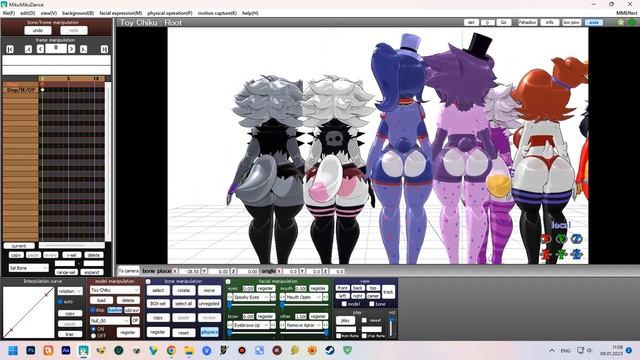This screenshot has height=360, width=640.
Task: Step back one frame arrow
Action: (40, 49)
